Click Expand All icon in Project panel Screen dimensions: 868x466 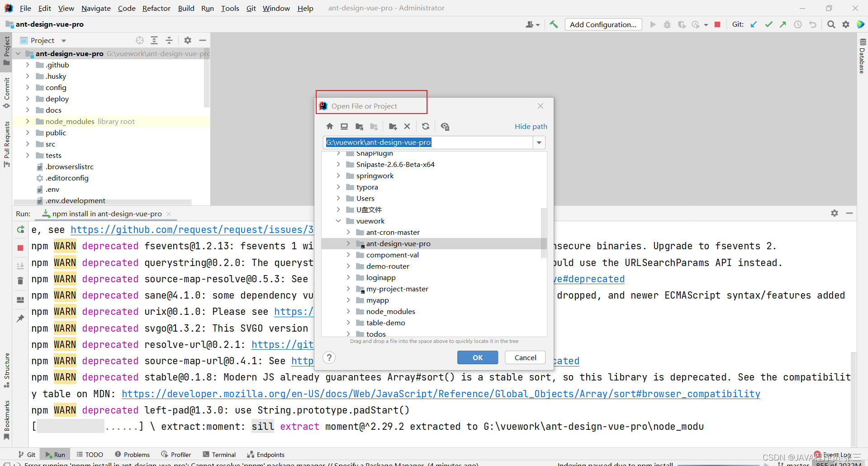click(x=154, y=40)
